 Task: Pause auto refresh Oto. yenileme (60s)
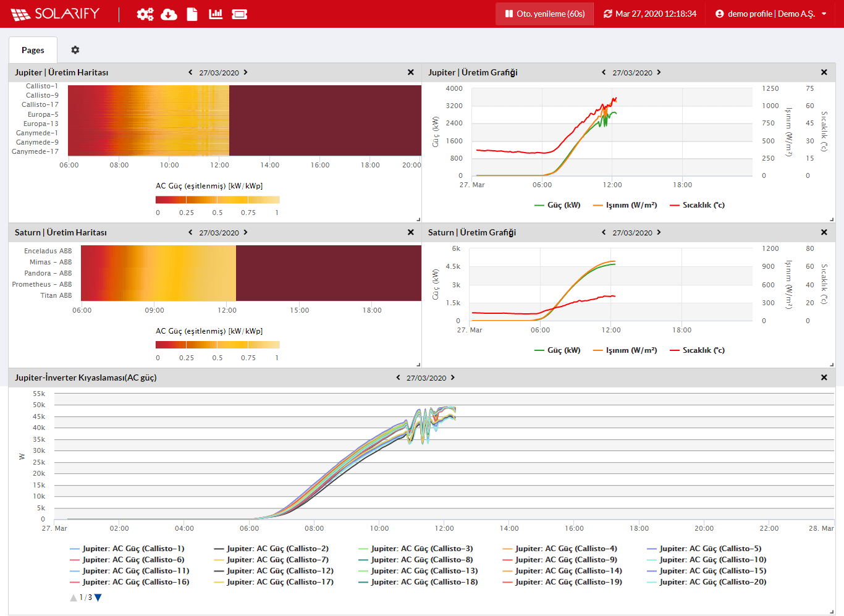[544, 14]
